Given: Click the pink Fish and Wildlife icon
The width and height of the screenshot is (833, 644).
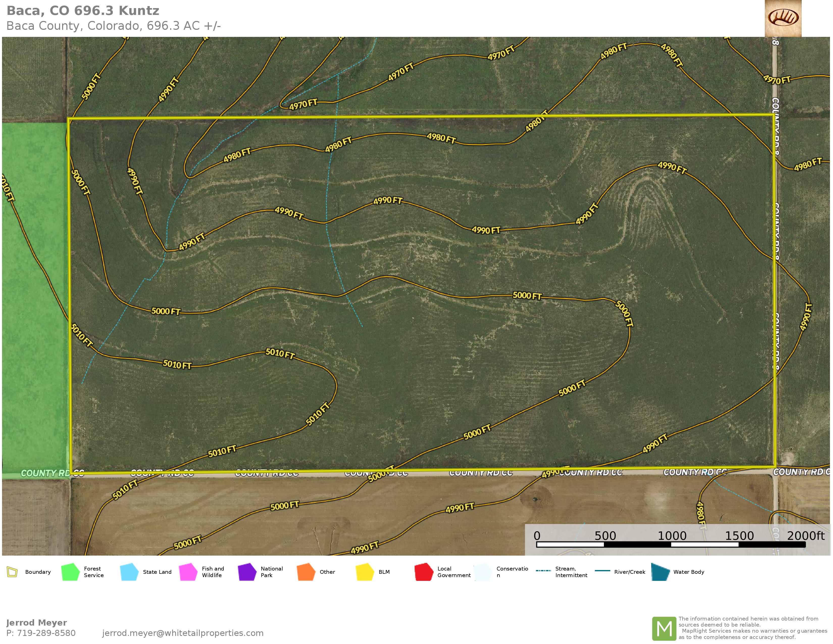Looking at the screenshot, I should [x=188, y=572].
